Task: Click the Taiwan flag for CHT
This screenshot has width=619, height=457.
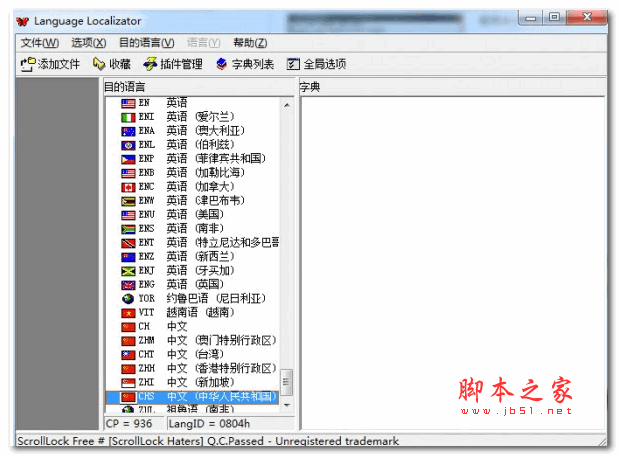Action: 128,355
